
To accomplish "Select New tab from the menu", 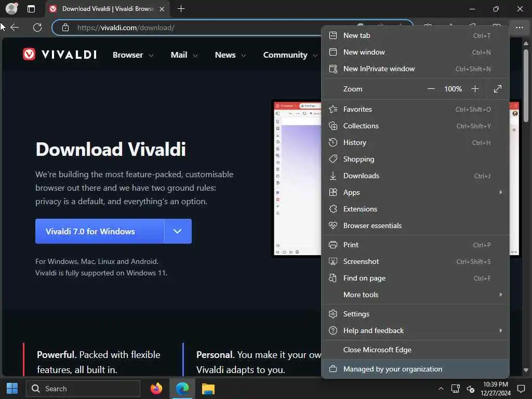I will pyautogui.click(x=416, y=36).
